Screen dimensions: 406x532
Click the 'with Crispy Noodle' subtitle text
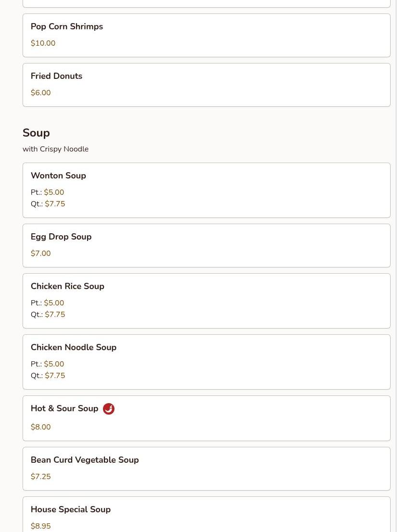pyautogui.click(x=56, y=149)
